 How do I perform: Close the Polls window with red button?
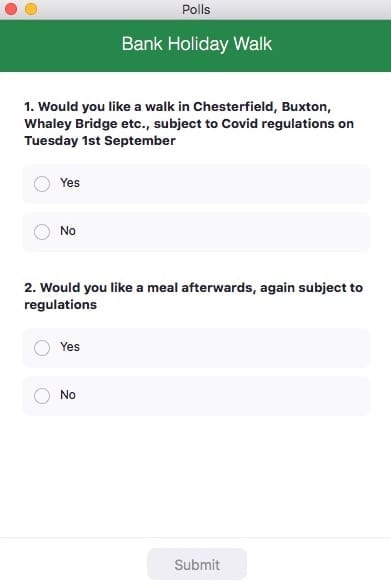[11, 9]
